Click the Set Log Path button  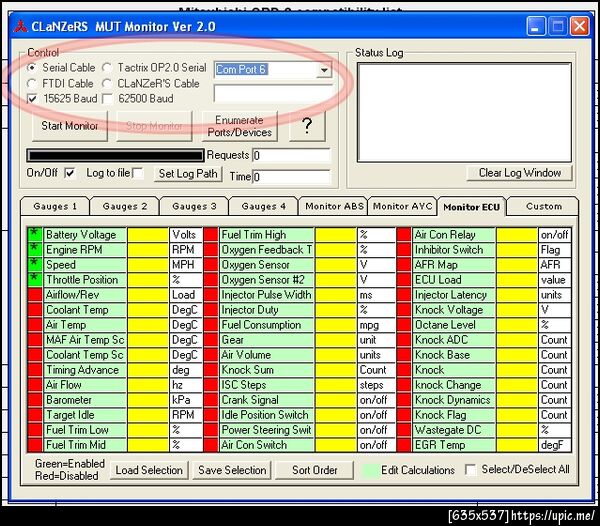pos(188,174)
